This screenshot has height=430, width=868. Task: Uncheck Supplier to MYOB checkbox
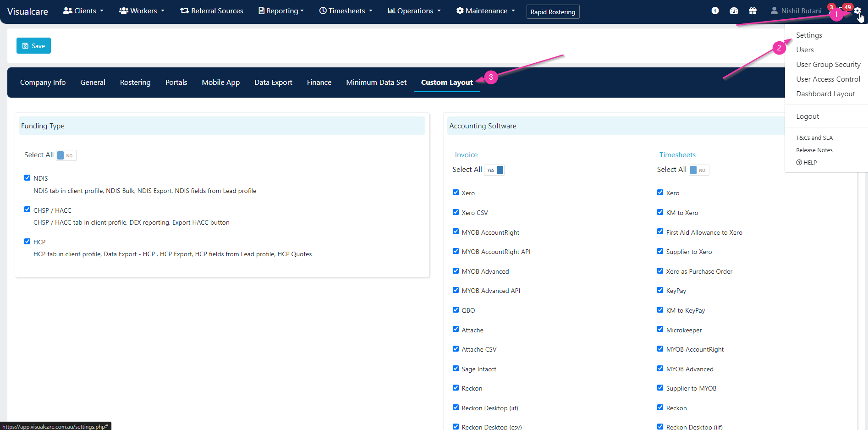[660, 388]
